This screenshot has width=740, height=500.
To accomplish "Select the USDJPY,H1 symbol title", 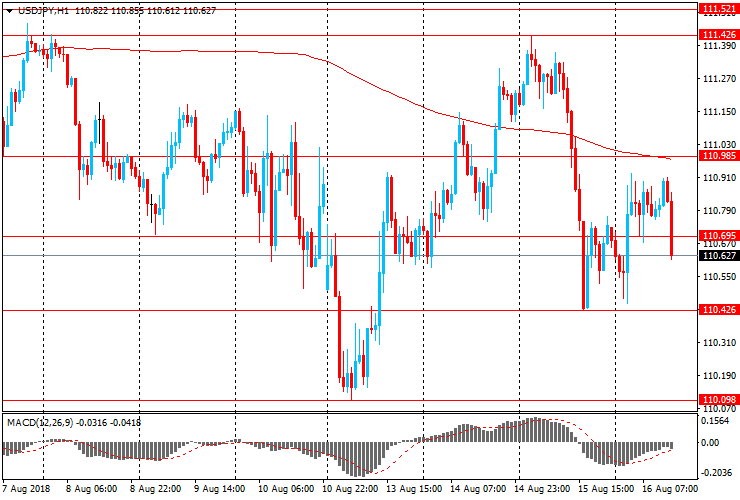I will tap(43, 10).
